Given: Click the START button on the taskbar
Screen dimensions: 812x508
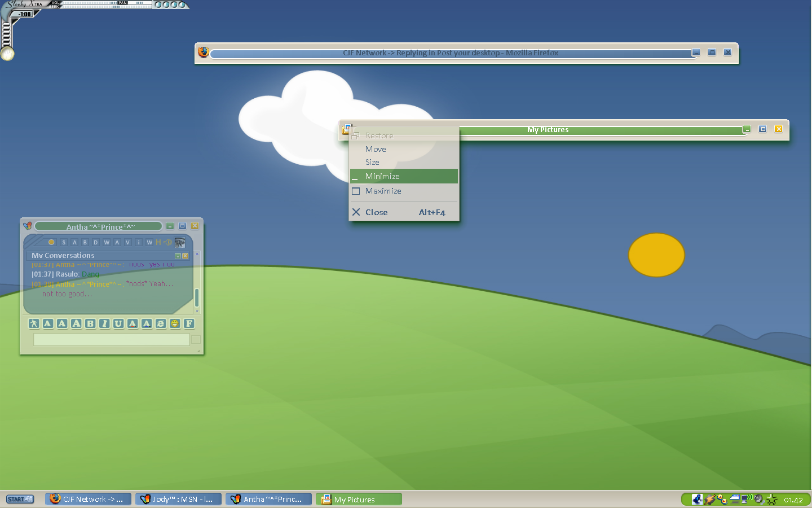Looking at the screenshot, I should [x=20, y=499].
